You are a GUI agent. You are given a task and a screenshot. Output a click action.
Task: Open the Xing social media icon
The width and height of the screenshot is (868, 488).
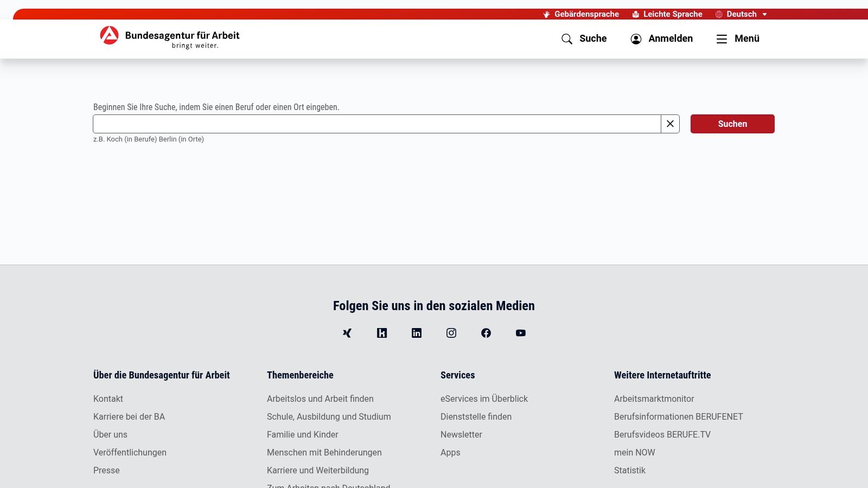pyautogui.click(x=347, y=333)
